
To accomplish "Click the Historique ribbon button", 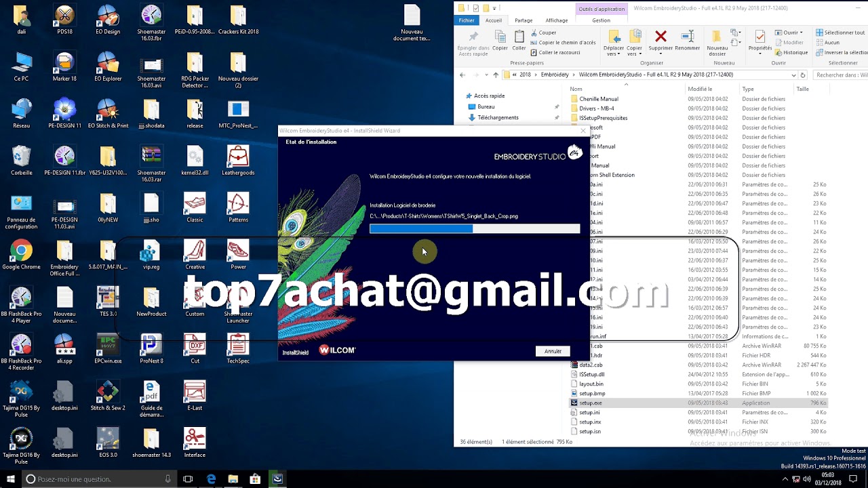I will pos(791,52).
